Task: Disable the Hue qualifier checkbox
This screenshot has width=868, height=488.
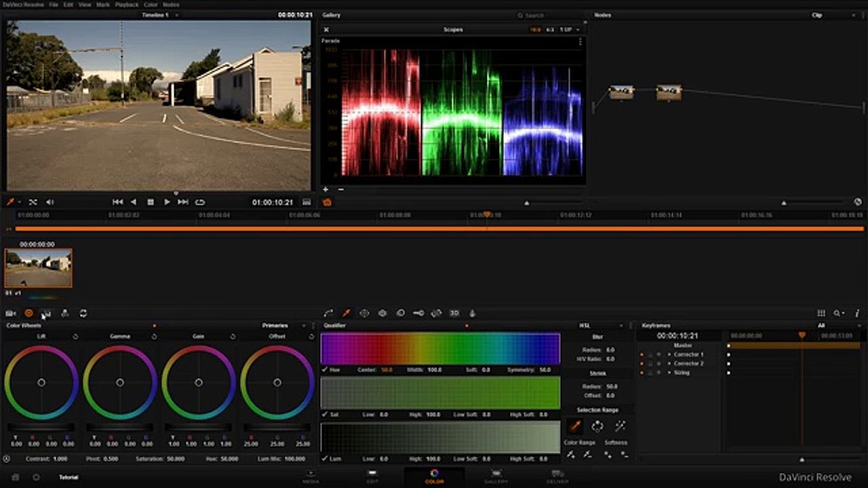Action: [325, 370]
